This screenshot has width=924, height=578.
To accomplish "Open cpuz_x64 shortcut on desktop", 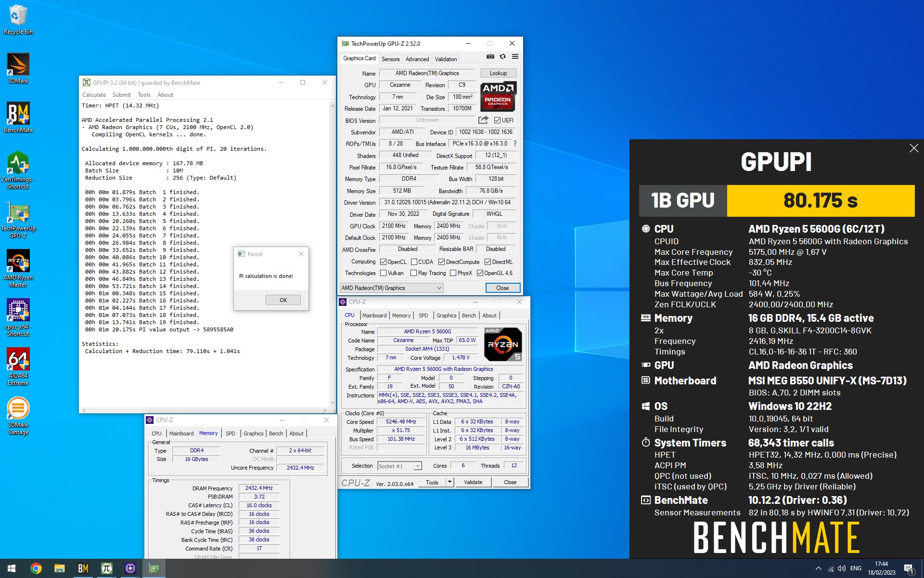I will point(18,317).
